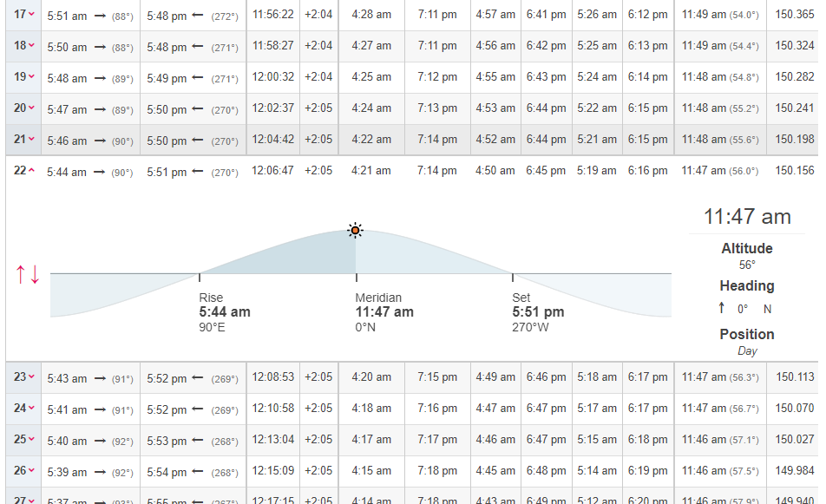
Task: Click sunrise arrow icon in day 17 row
Action: 100,16
